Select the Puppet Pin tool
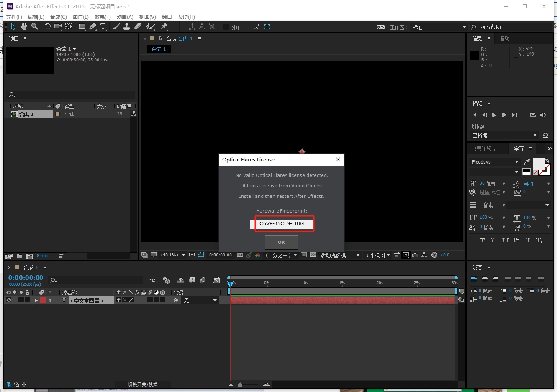The height and width of the screenshot is (392, 557). [164, 27]
